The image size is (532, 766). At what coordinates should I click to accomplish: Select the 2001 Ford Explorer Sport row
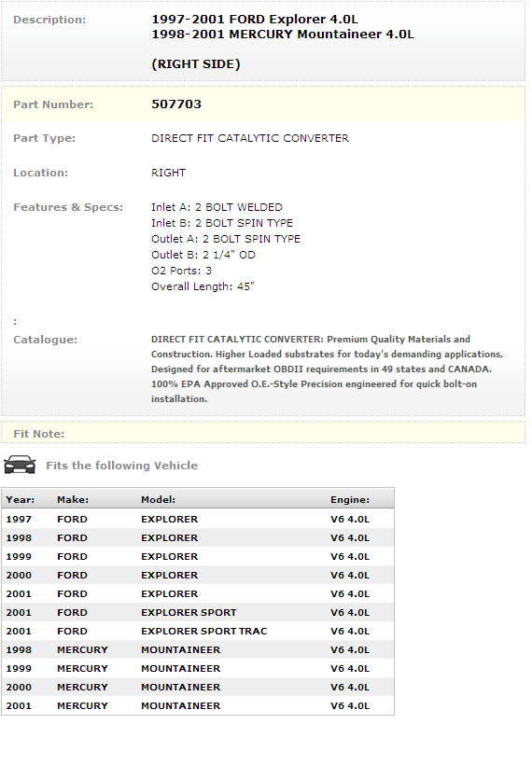(198, 612)
